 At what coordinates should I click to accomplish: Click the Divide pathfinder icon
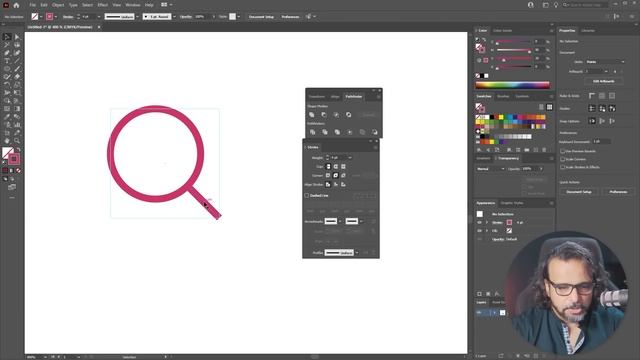click(x=312, y=132)
